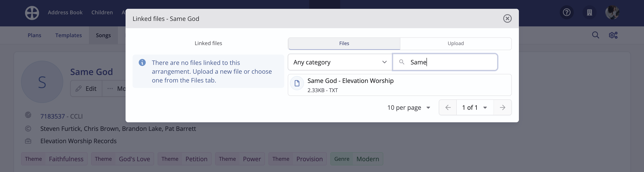This screenshot has width=644, height=172.
Task: Click the search magnifier in the sub-navigation
Action: (x=595, y=35)
